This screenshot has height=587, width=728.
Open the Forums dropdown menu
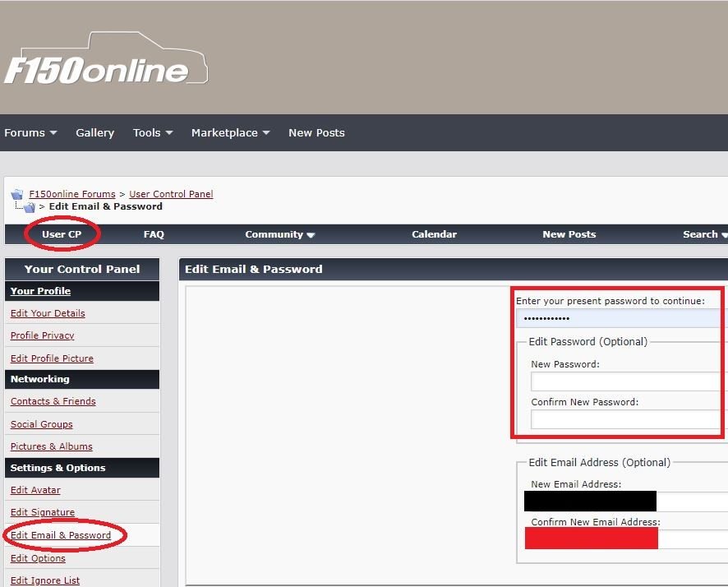(30, 132)
